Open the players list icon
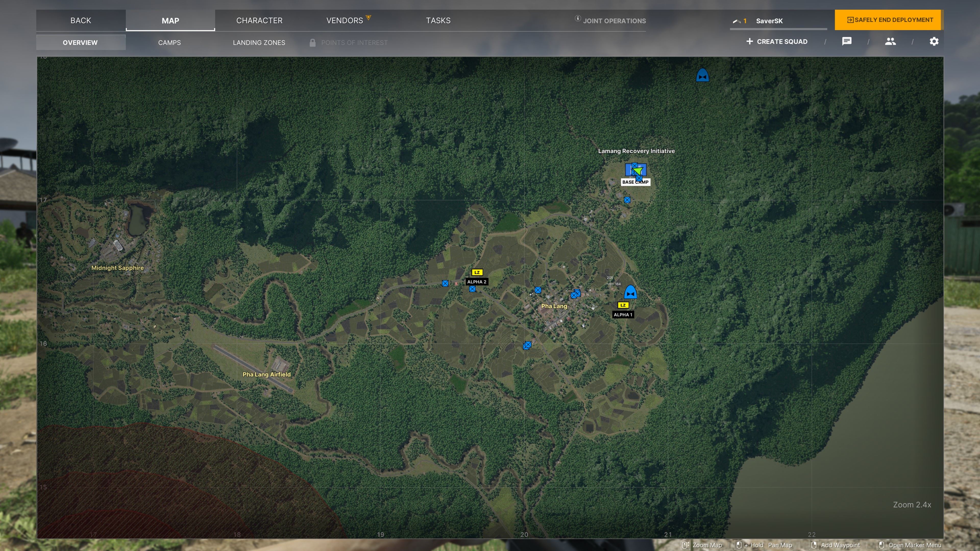Image resolution: width=980 pixels, height=551 pixels. (890, 41)
